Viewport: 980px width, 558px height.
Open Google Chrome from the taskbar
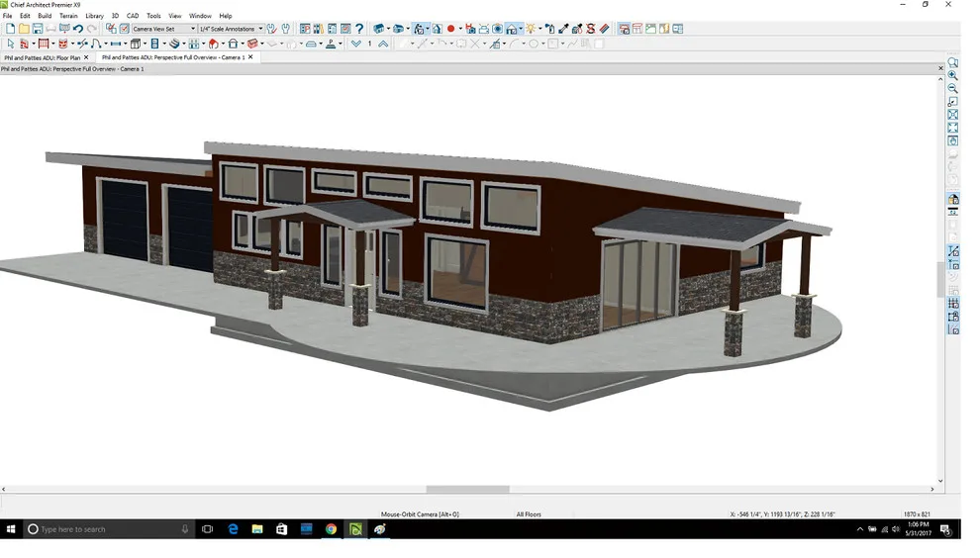click(x=331, y=529)
